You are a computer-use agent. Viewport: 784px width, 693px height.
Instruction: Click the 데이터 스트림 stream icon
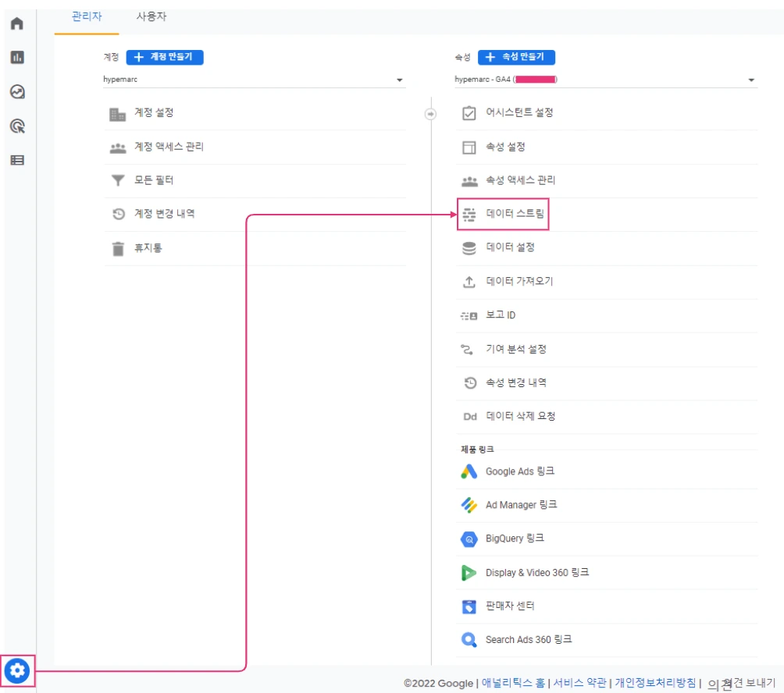click(x=469, y=215)
